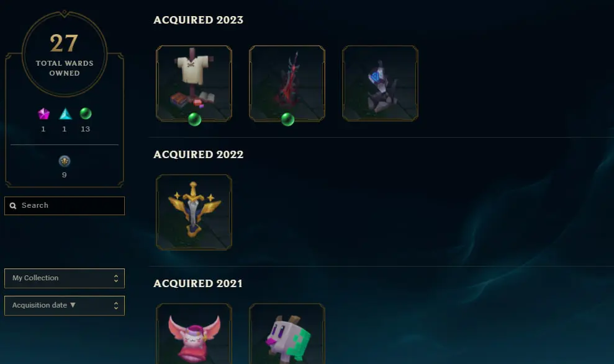Click the My Collection dropdown arrows
The height and width of the screenshot is (364, 614).
[x=116, y=278]
